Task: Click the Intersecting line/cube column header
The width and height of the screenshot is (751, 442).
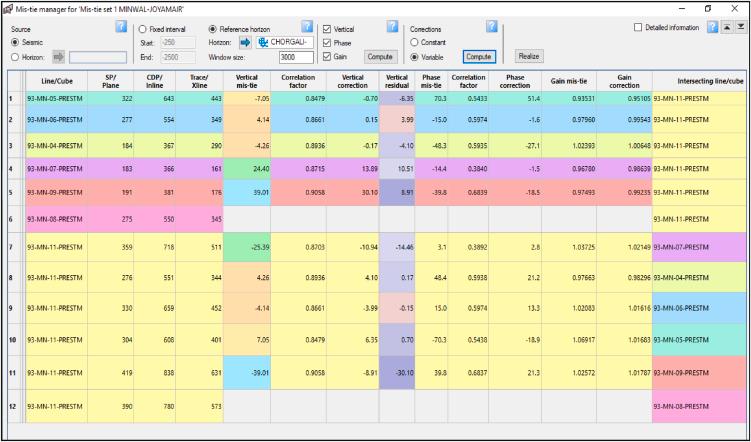Action: point(699,78)
